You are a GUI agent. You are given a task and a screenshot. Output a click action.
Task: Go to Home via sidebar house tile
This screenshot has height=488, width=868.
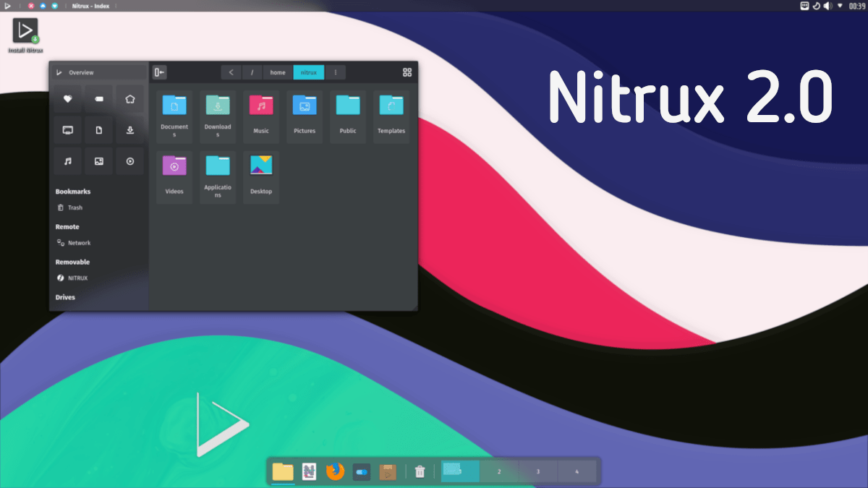(x=130, y=99)
